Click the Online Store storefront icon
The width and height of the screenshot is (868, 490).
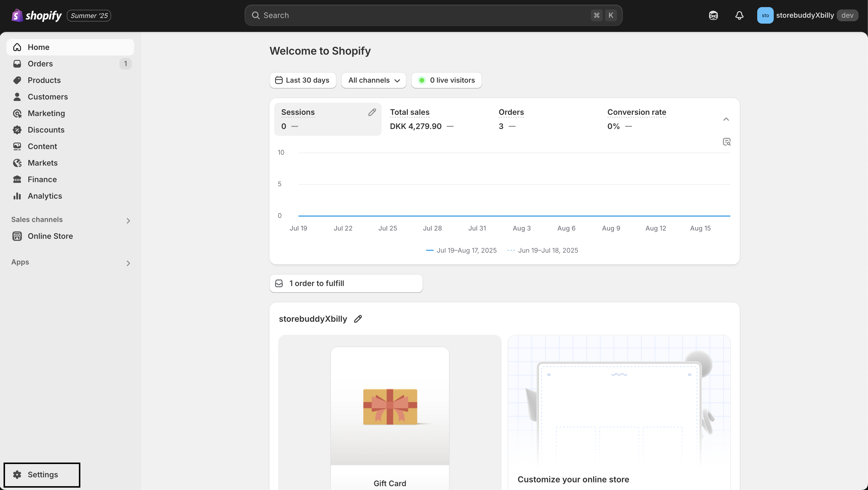point(17,236)
